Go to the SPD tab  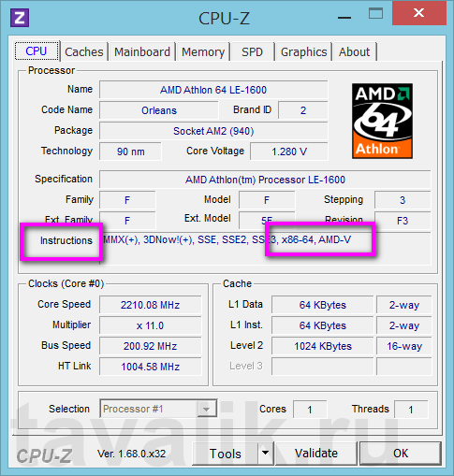pyautogui.click(x=252, y=51)
